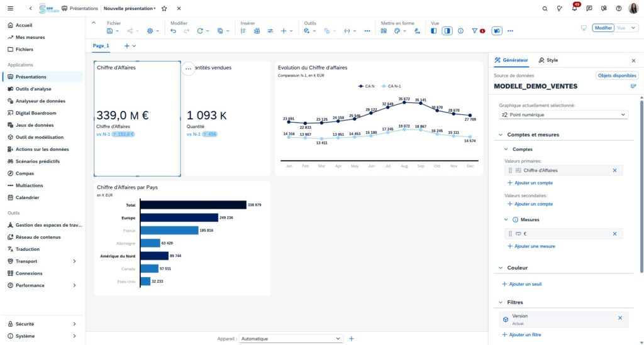This screenshot has width=644, height=345.
Task: Click the info icon in Vue group
Action: point(460,31)
